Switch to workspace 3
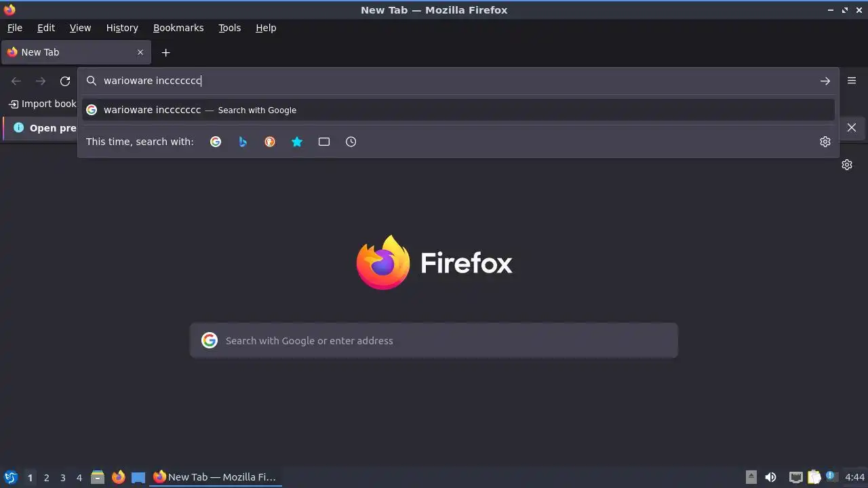Screen dimensions: 868x488 62,477
